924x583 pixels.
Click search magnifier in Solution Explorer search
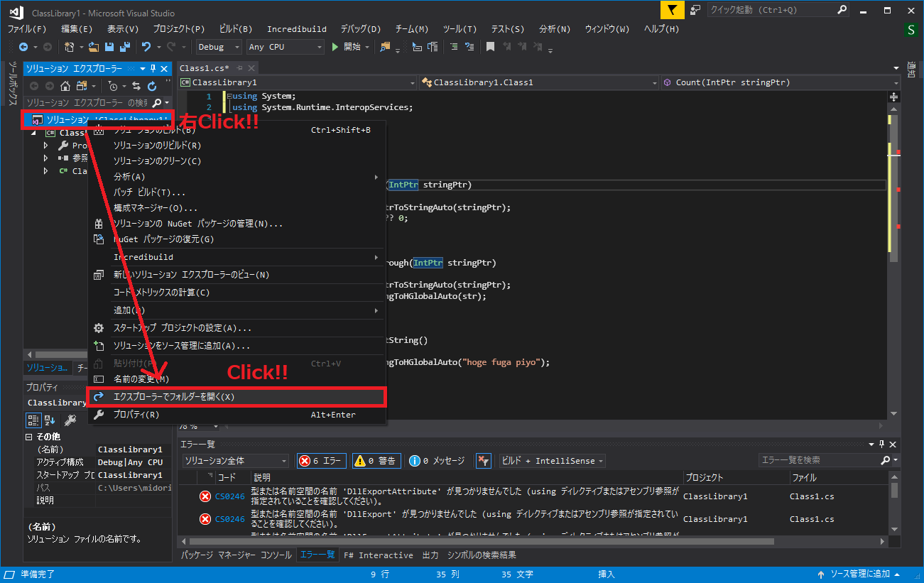click(x=158, y=103)
